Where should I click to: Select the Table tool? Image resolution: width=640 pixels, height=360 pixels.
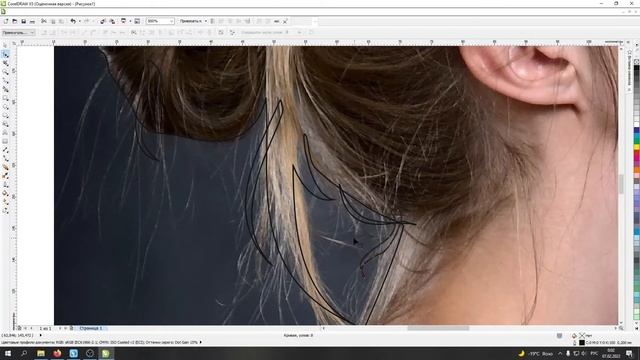pos(5,141)
